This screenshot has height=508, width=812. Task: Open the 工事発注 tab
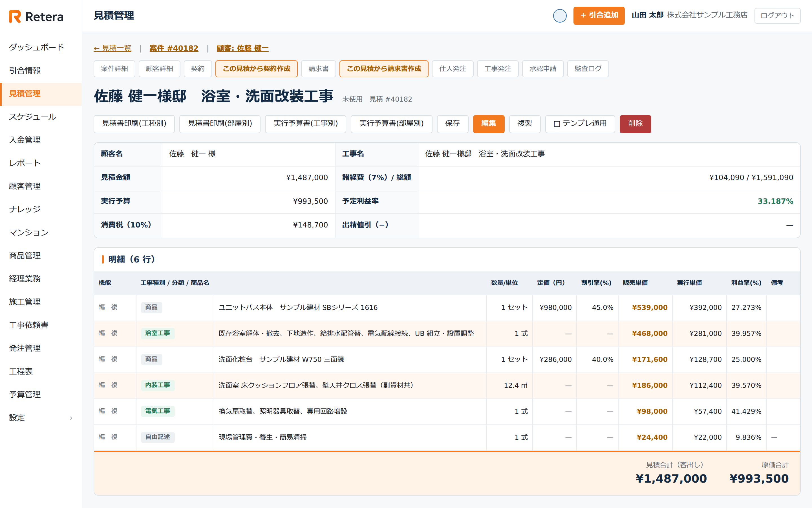click(498, 69)
